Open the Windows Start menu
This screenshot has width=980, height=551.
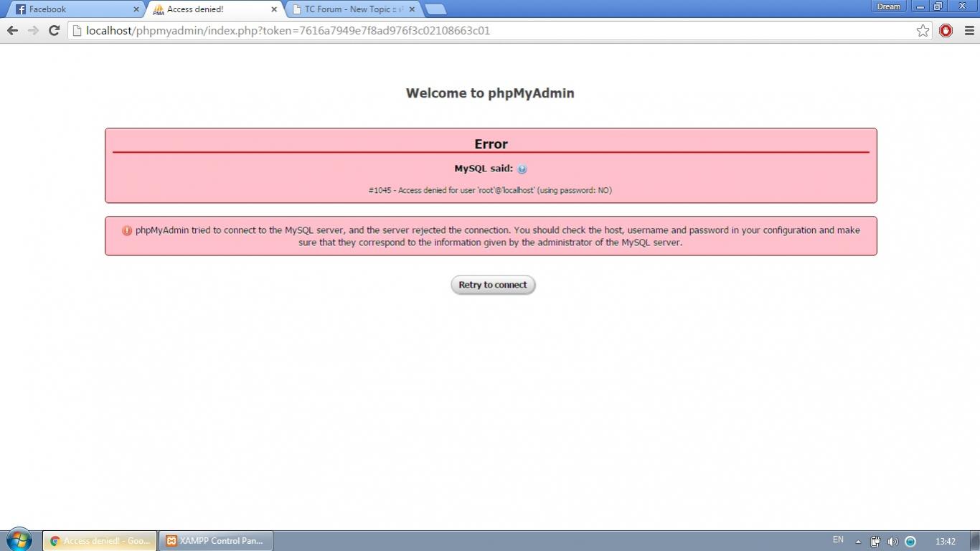(19, 540)
